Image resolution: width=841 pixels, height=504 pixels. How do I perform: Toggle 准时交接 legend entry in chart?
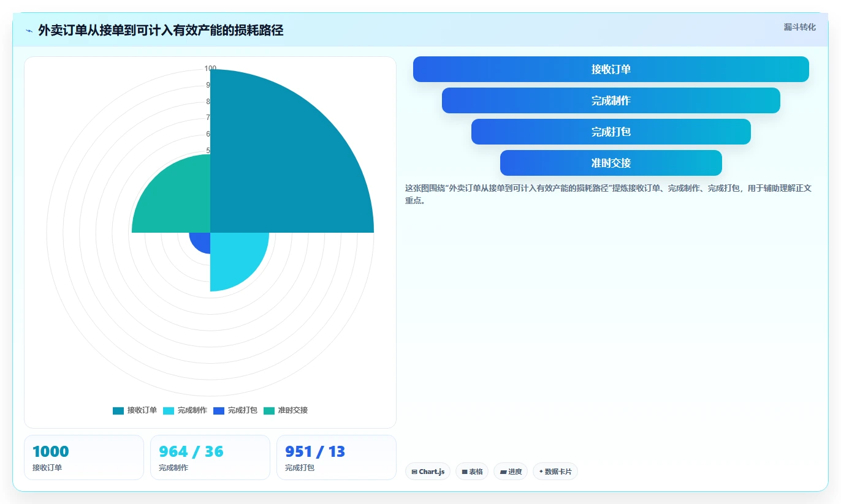(286, 410)
